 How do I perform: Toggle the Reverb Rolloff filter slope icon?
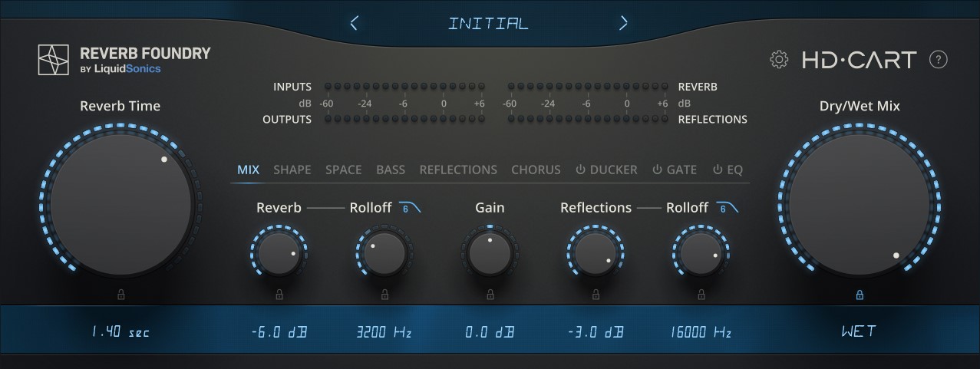point(411,207)
